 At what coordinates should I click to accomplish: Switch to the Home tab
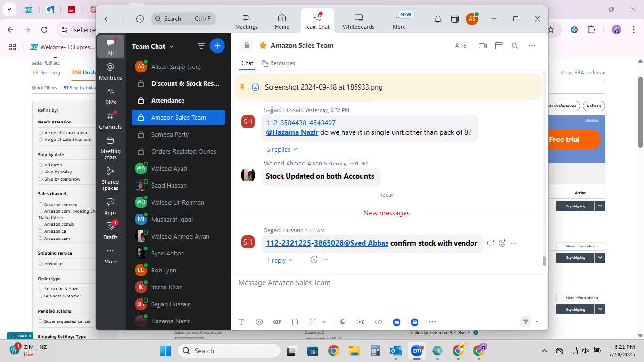(282, 22)
